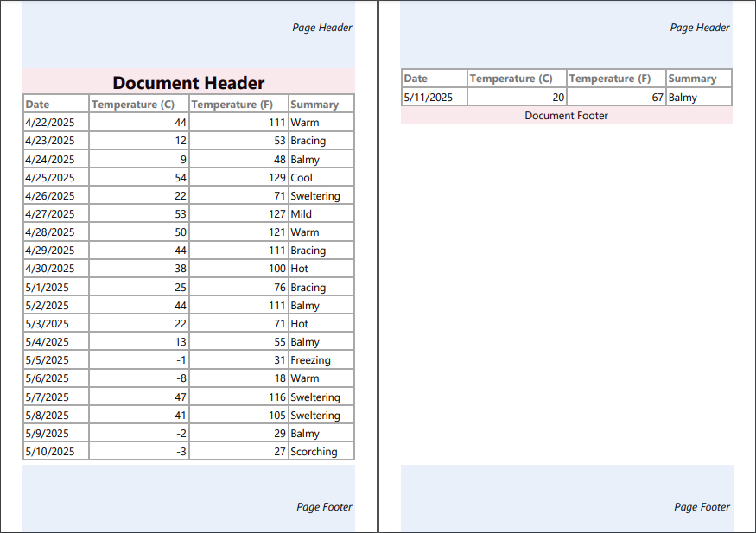
Task: Select the 4/30/2025 date cell
Action: click(51, 269)
